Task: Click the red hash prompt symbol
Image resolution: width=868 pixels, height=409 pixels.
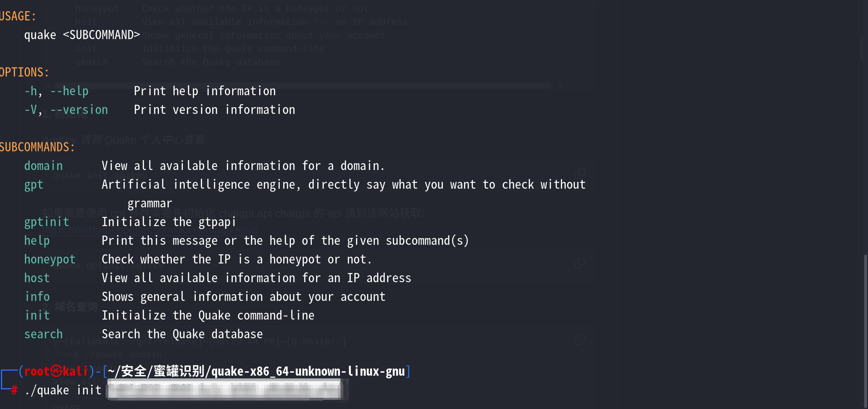Action: tap(14, 390)
